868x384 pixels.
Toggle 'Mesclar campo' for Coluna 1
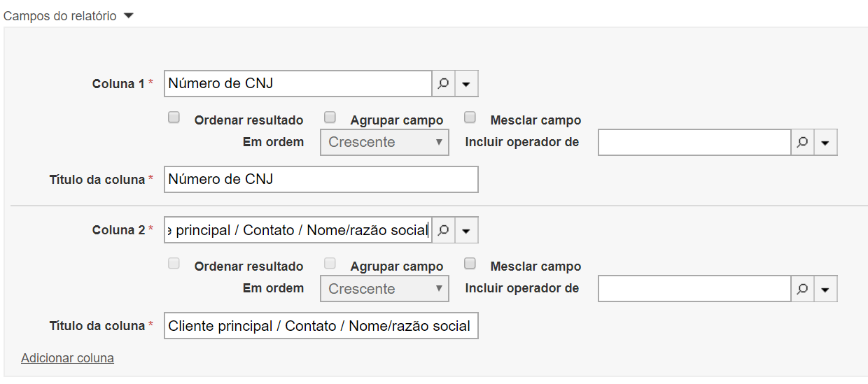tap(470, 118)
